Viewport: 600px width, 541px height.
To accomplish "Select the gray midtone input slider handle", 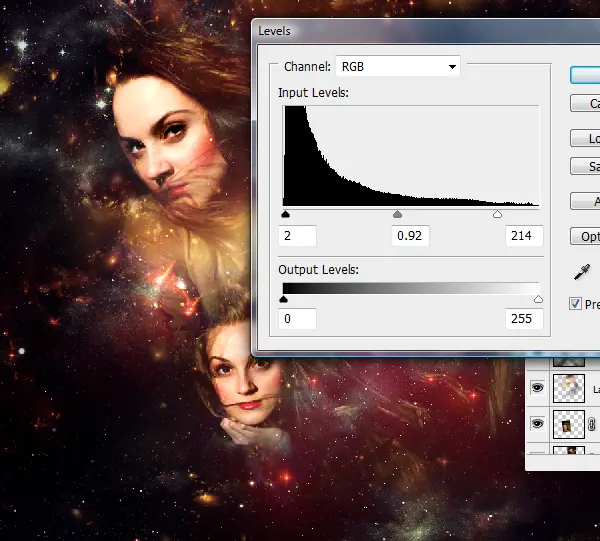I will pos(397,214).
